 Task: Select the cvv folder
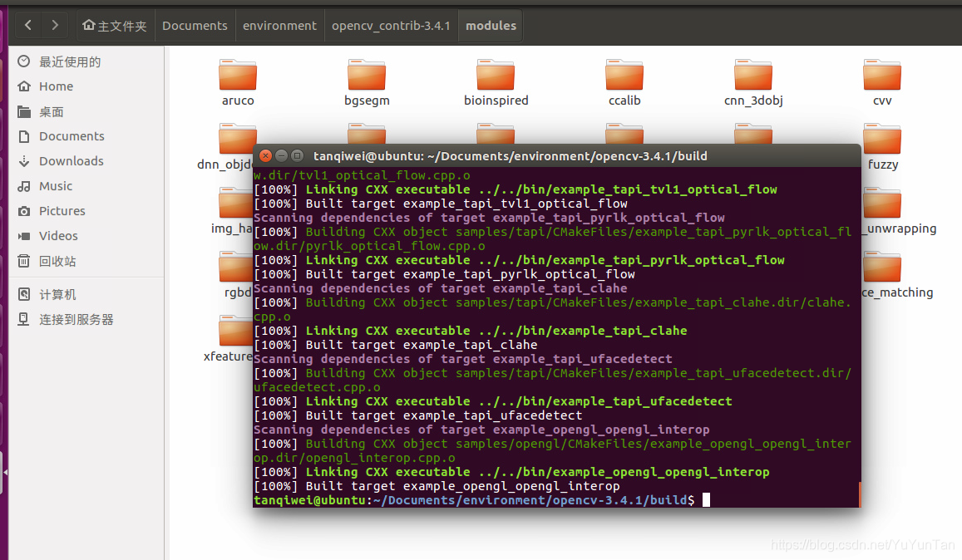pos(882,82)
